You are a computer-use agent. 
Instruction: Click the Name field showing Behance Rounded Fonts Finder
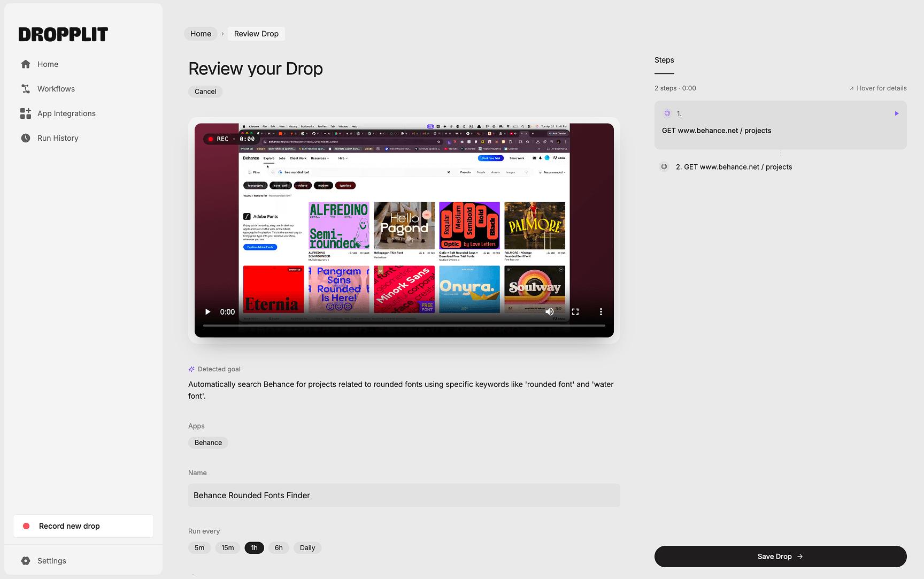pyautogui.click(x=404, y=495)
